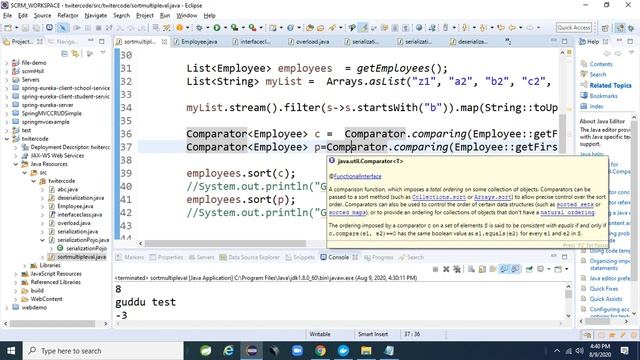Toggle Mark Occurrences in main toolbar
The width and height of the screenshot is (640, 360).
coord(363,28)
